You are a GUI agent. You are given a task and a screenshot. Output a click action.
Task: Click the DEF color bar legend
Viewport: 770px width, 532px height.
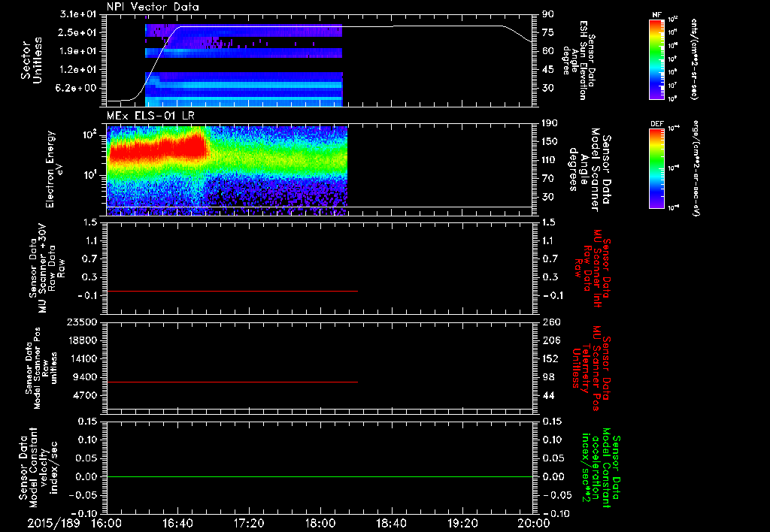657,168
